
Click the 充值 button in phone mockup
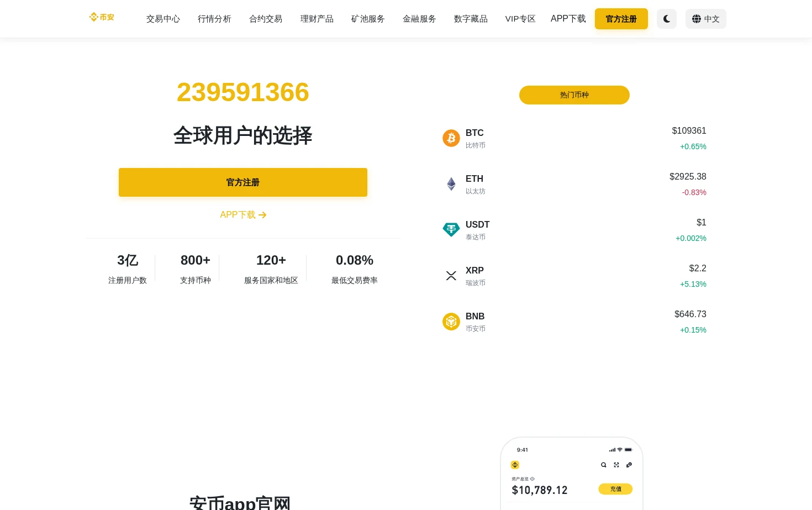[615, 489]
